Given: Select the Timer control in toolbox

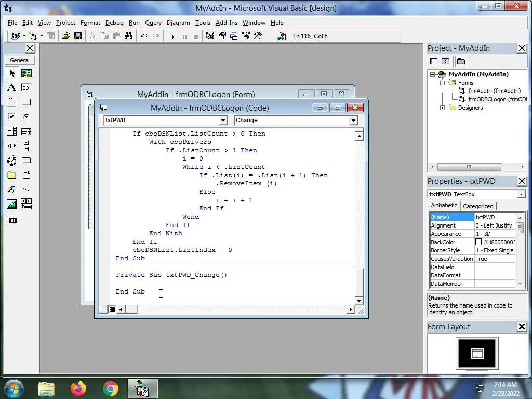Looking at the screenshot, I should [x=12, y=160].
